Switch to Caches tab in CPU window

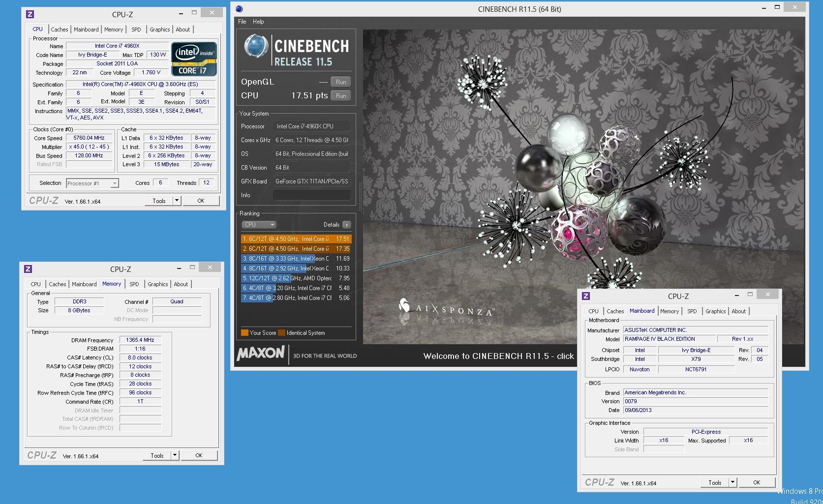pos(60,30)
